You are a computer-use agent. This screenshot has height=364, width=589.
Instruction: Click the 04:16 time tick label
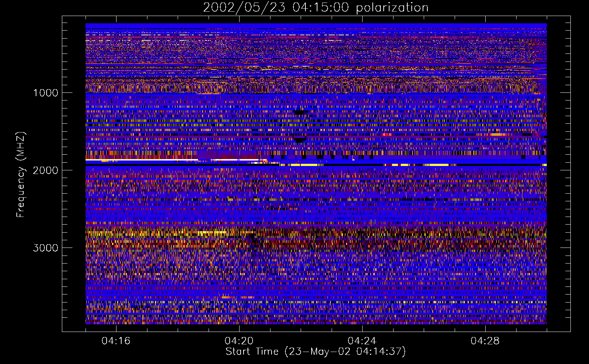point(116,341)
